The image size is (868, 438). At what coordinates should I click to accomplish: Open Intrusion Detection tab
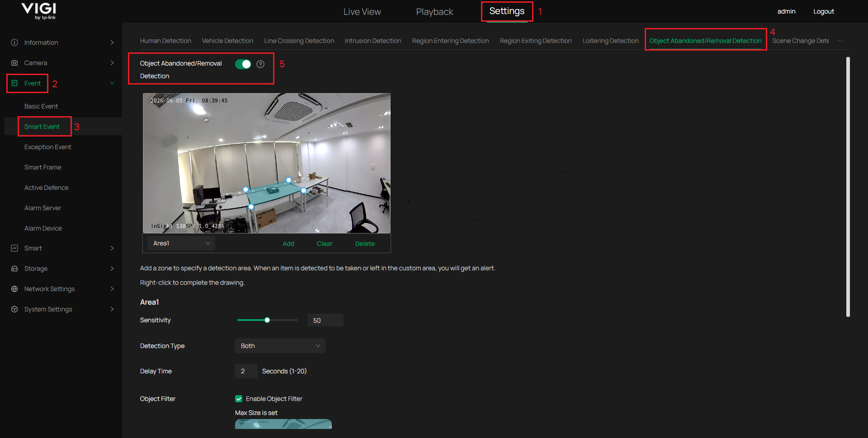(373, 41)
